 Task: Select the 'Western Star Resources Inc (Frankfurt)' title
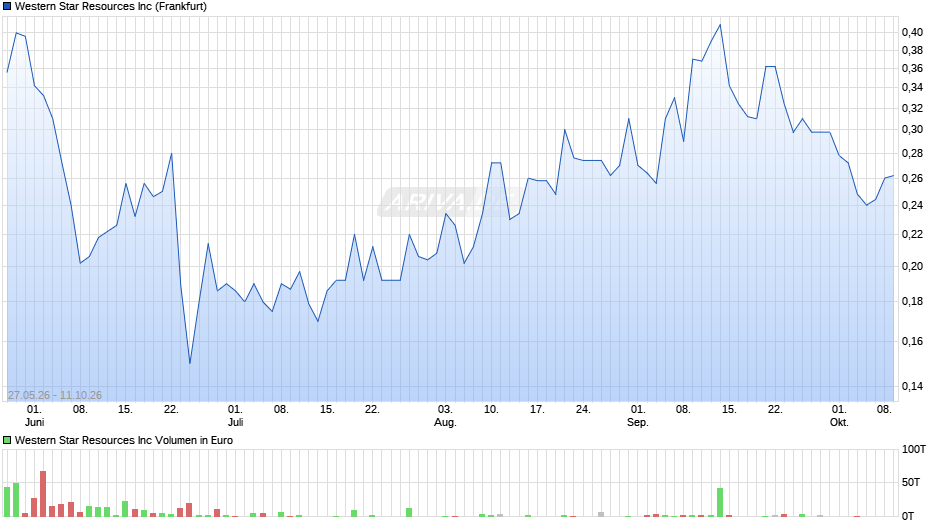click(x=111, y=7)
